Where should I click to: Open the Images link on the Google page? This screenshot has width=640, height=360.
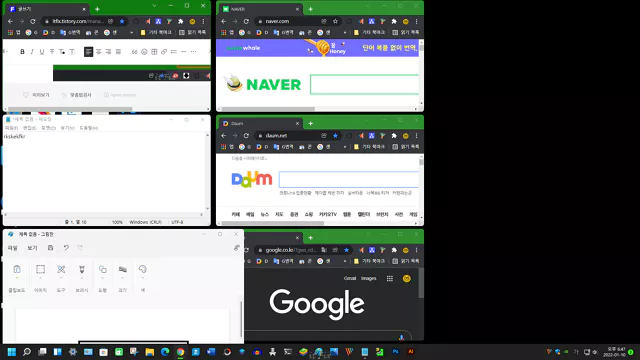tap(369, 278)
